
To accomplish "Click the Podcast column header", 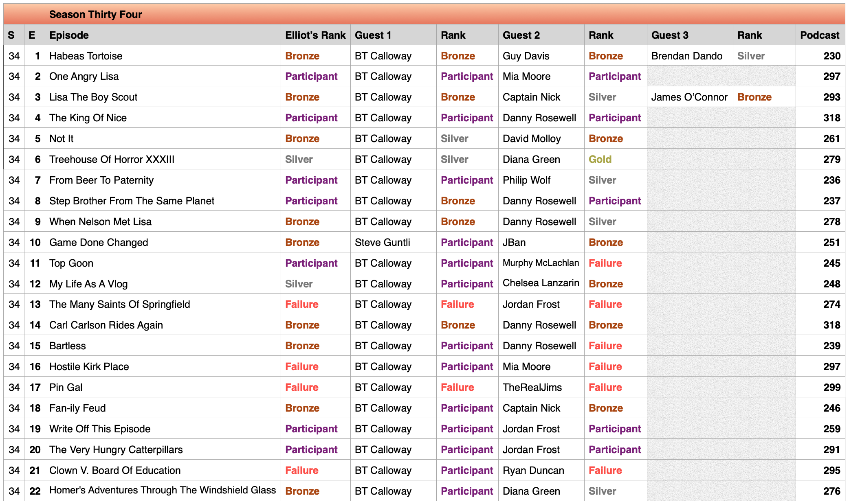I will 820,35.
